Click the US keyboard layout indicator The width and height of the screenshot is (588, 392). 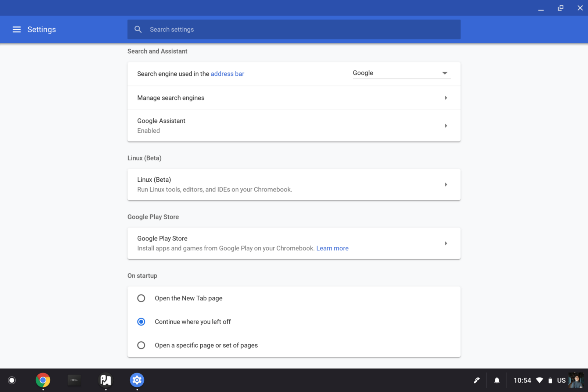(561, 380)
